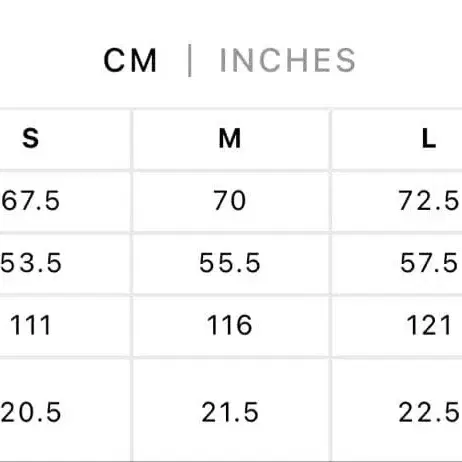Click the M size column header
The width and height of the screenshot is (462, 462).
230,138
